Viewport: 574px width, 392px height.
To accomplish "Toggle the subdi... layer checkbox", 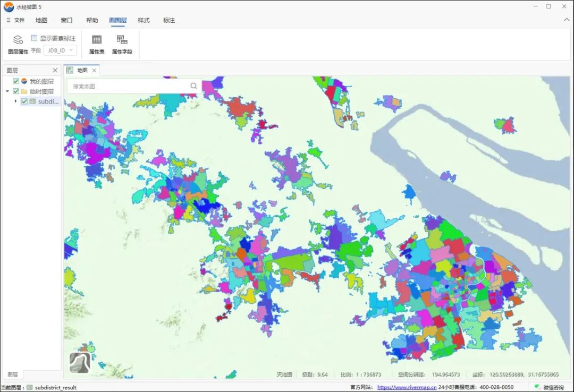I will 24,101.
